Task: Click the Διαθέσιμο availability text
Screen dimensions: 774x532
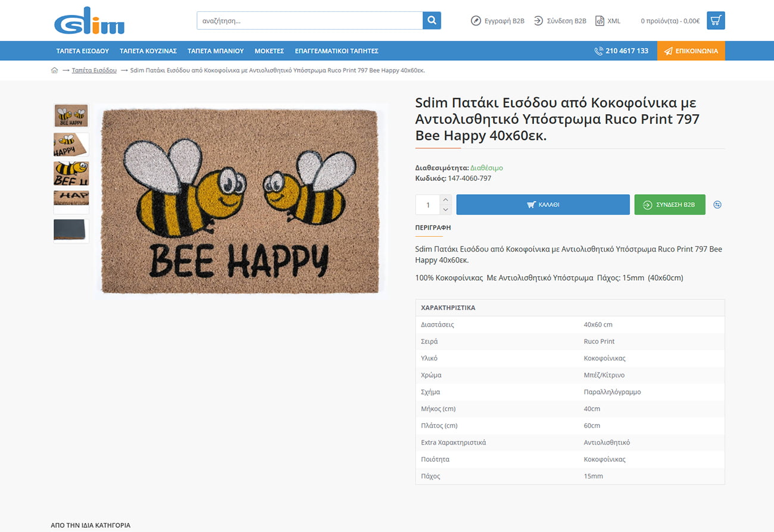Action: (x=486, y=168)
